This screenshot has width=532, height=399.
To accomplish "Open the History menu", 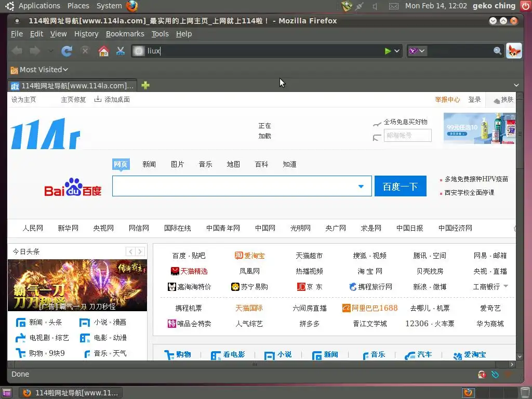I will pos(86,34).
